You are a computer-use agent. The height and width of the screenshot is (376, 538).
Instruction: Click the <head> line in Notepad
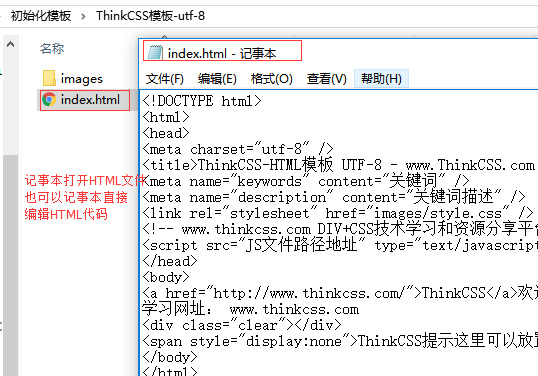point(166,133)
